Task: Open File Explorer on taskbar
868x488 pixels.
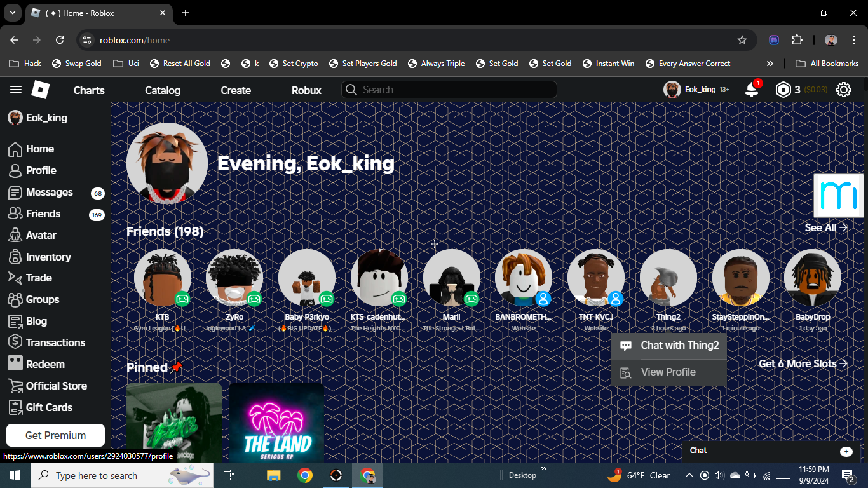Action: pos(273,475)
